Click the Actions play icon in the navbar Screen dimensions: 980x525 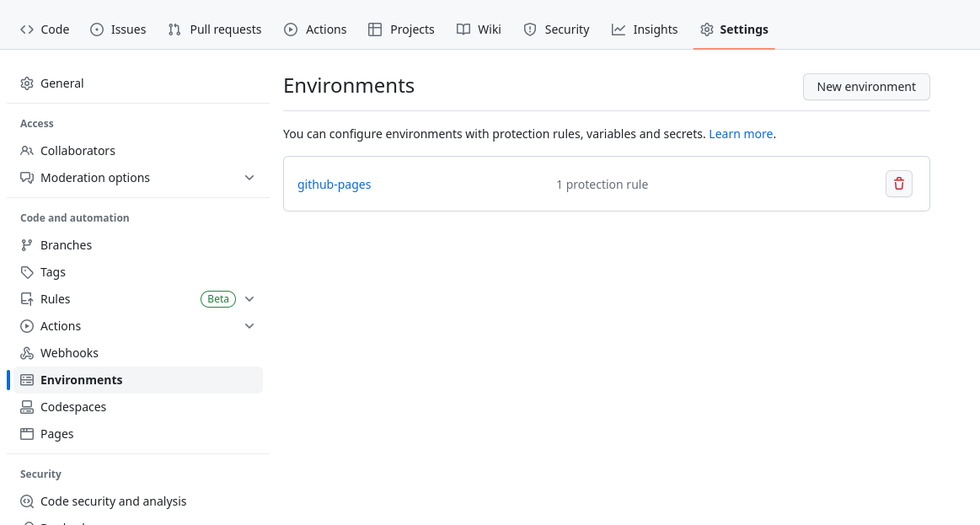(x=291, y=29)
